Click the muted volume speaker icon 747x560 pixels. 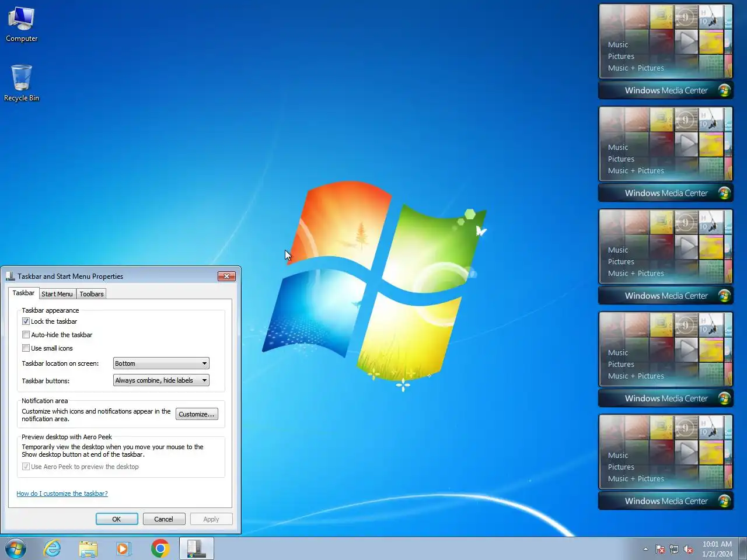pyautogui.click(x=689, y=549)
